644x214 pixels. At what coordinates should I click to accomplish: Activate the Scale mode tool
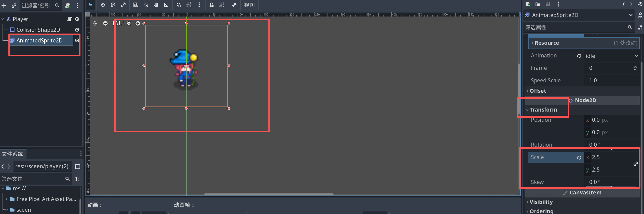(123, 5)
